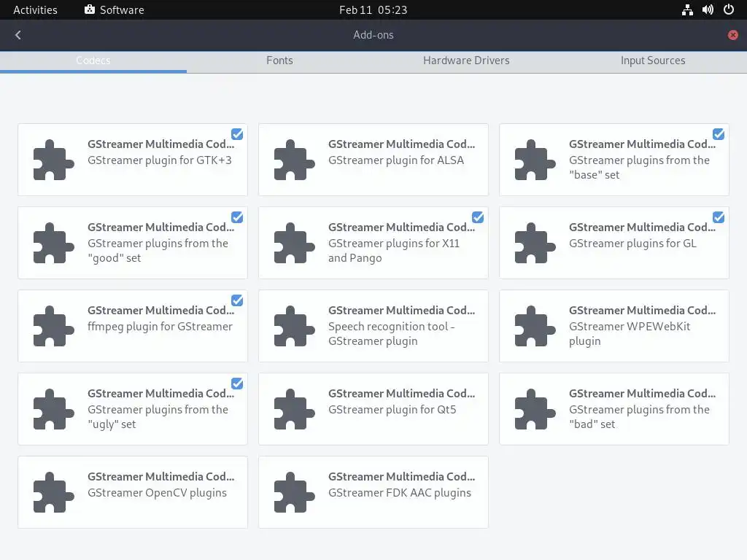Click the puzzle icon for ffmpeg plugin
This screenshot has height=560, width=747.
click(x=53, y=326)
